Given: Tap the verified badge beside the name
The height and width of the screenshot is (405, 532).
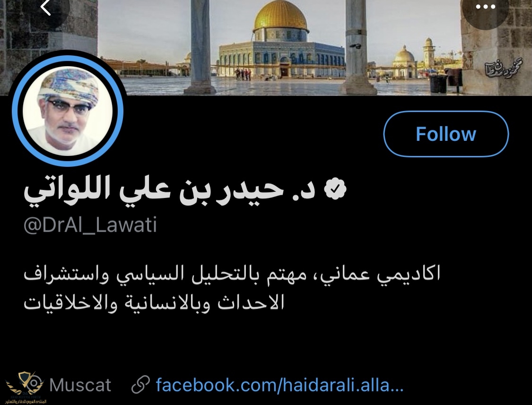Looking at the screenshot, I should (334, 189).
